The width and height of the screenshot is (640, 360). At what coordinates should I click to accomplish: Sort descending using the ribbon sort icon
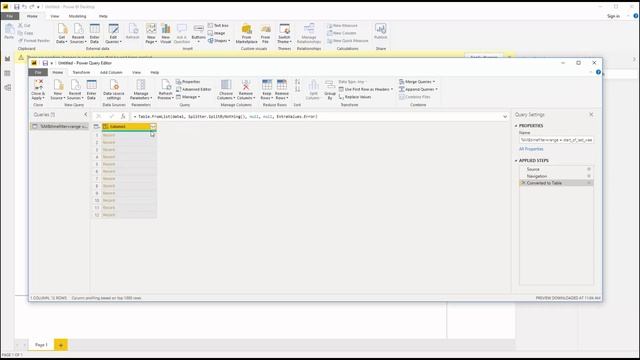(297, 89)
